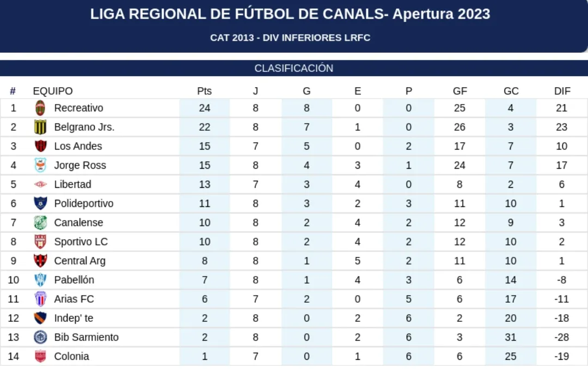Click the Central Arg team crest
This screenshot has width=588, height=380.
(40, 261)
